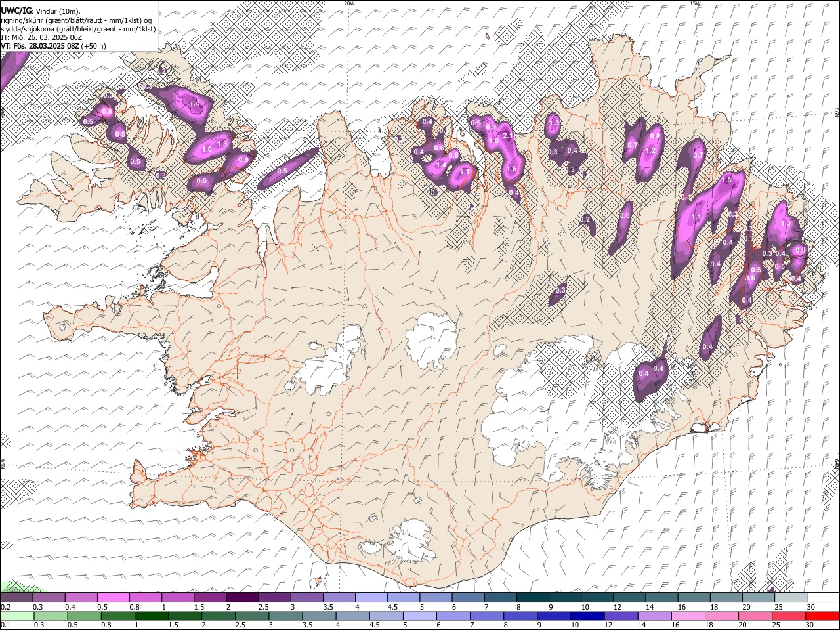Click the 30 label on top scale
This screenshot has width=840, height=630.
pyautogui.click(x=810, y=607)
